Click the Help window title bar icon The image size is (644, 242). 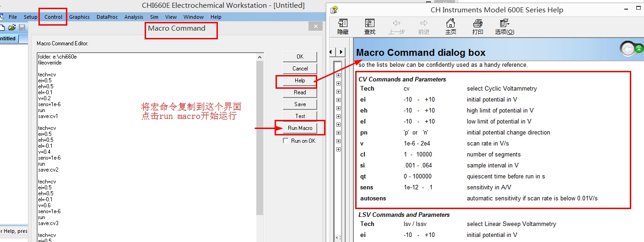[334, 10]
